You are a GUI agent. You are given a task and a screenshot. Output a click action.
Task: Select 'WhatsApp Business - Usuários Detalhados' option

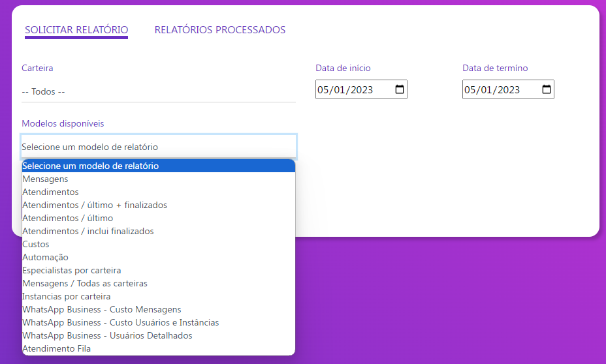[x=159, y=336]
